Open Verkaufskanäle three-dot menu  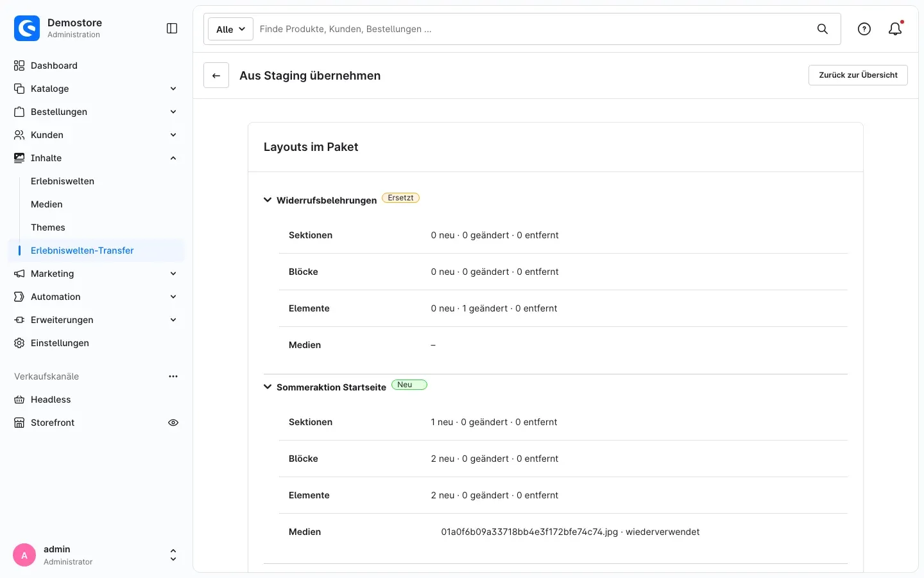click(173, 376)
